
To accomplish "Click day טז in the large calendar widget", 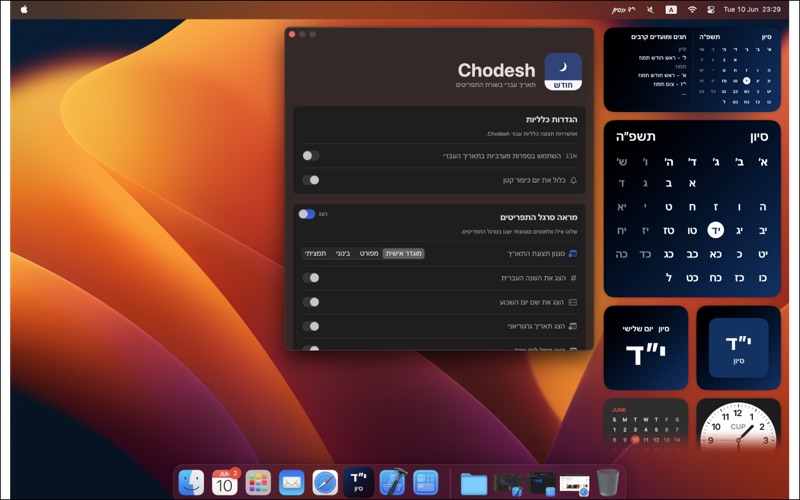I will coord(668,231).
